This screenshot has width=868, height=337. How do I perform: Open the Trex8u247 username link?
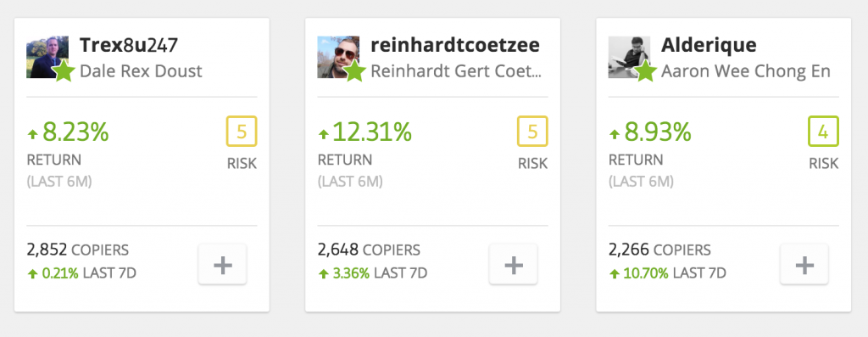[129, 46]
